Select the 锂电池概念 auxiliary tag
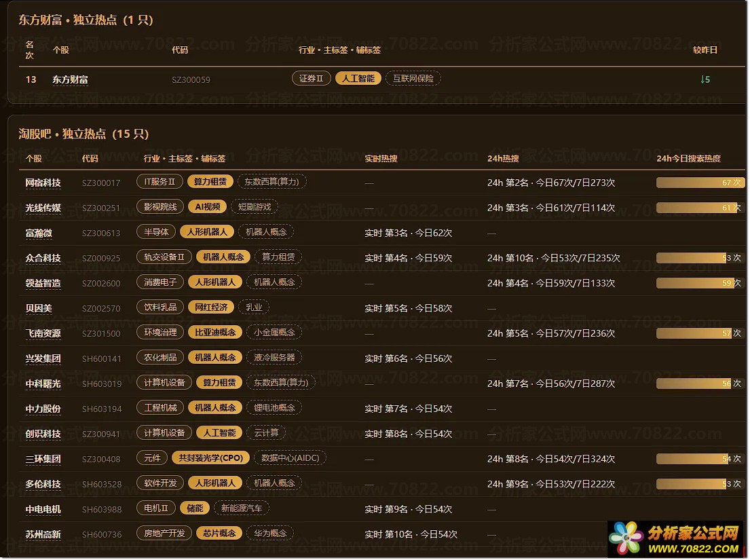 click(274, 407)
